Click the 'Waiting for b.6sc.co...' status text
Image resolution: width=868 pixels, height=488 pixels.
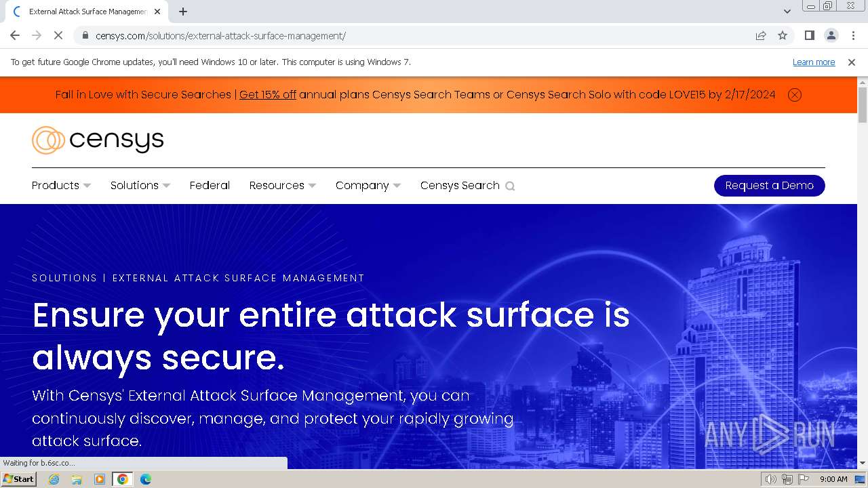coord(39,463)
